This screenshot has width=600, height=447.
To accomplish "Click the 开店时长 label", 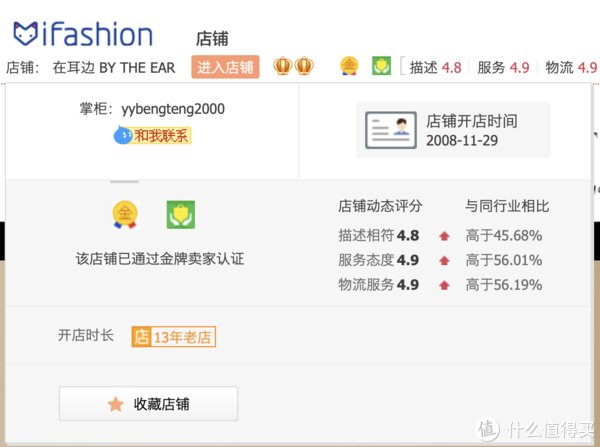I will pyautogui.click(x=86, y=335).
